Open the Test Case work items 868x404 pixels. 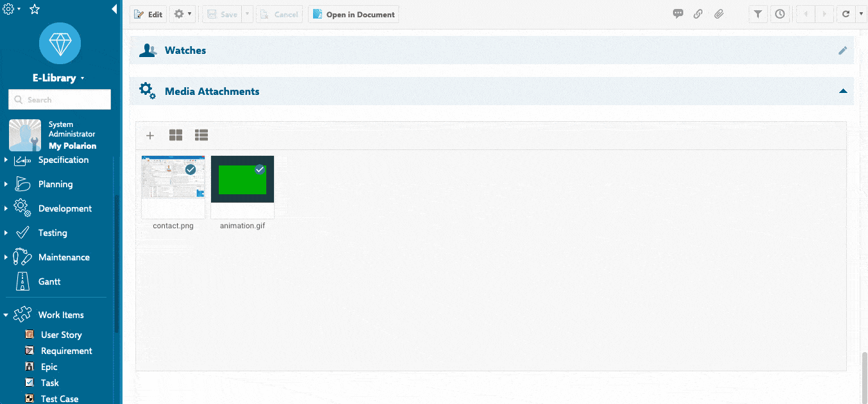click(x=60, y=398)
